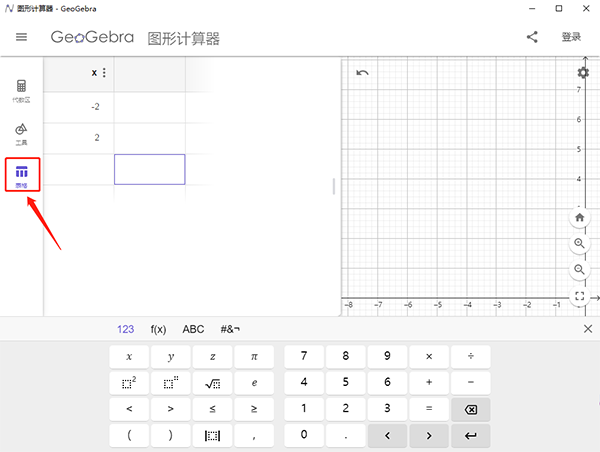This screenshot has width=600, height=452.
Task: Tap the general power exponent key
Action: (171, 383)
